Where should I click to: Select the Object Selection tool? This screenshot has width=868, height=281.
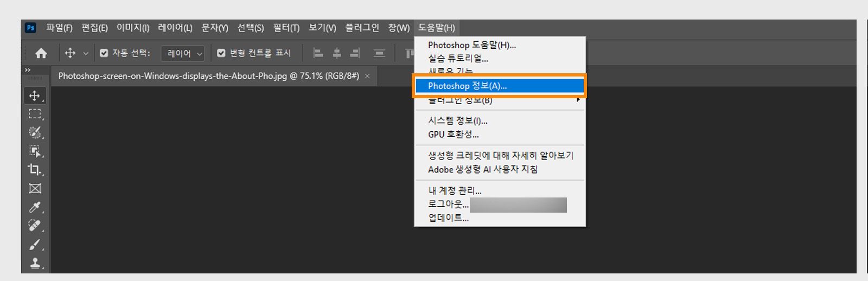click(35, 151)
